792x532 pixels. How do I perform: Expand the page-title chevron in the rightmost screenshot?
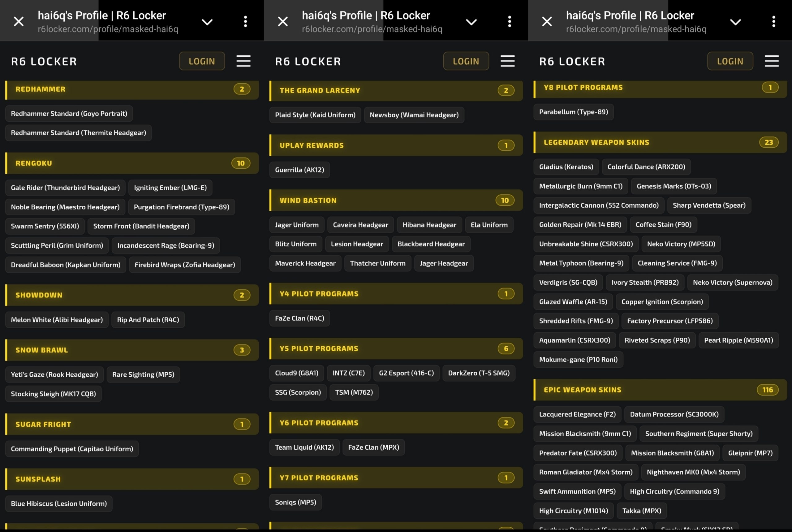point(735,22)
